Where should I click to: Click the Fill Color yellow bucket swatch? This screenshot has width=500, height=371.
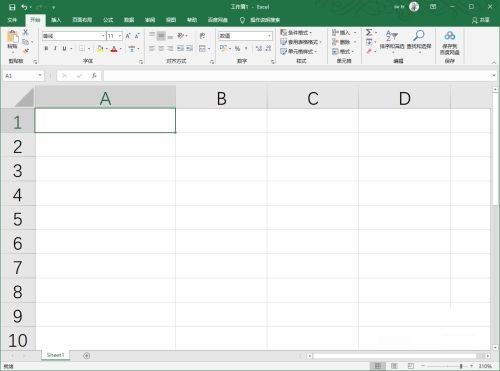[100, 49]
